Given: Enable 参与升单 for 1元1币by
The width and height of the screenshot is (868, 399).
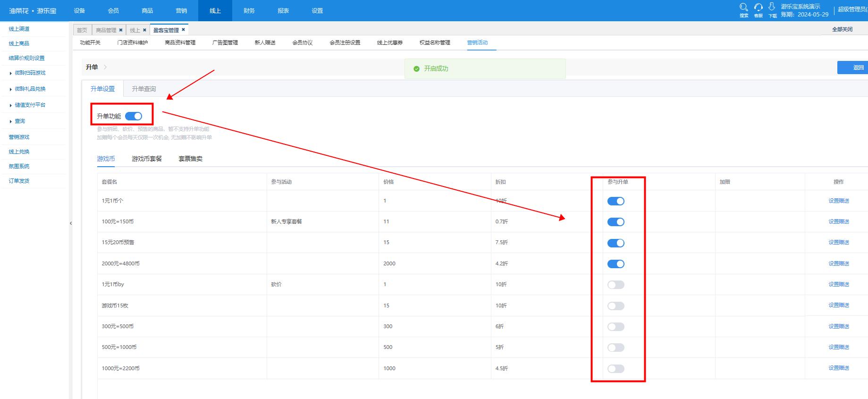Looking at the screenshot, I should point(616,285).
